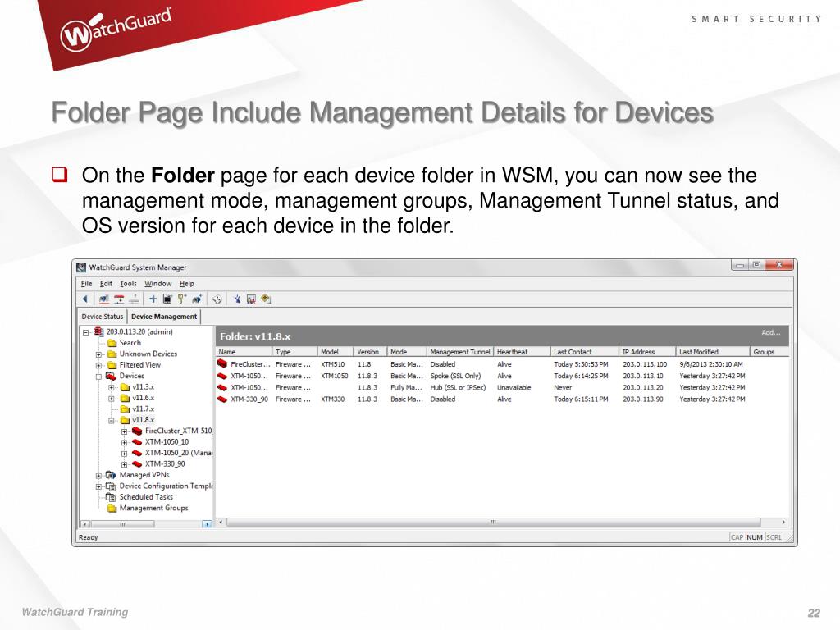This screenshot has height=630, width=840.
Task: Click the Search folder icon in tree
Action: coord(112,343)
